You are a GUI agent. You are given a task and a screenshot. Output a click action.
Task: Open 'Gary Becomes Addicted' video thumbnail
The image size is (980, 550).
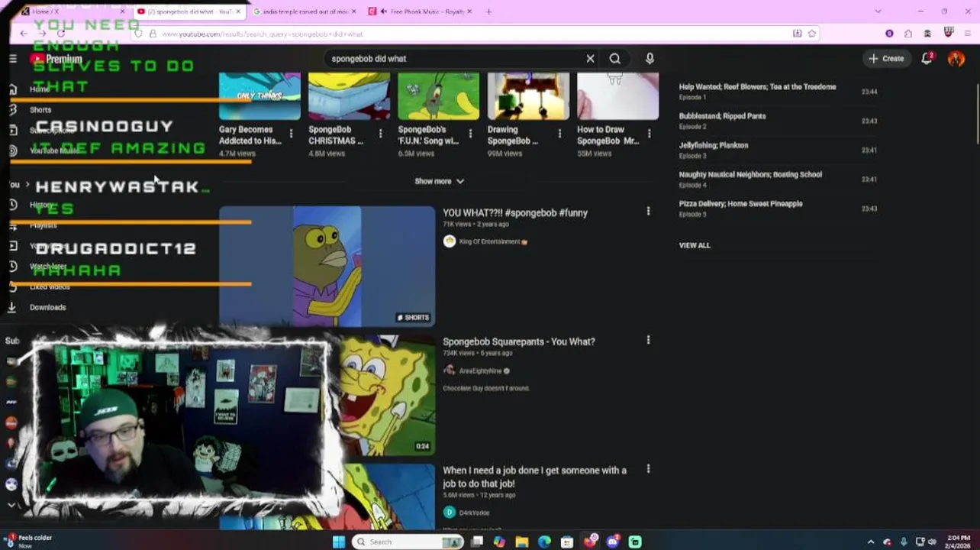(x=260, y=96)
